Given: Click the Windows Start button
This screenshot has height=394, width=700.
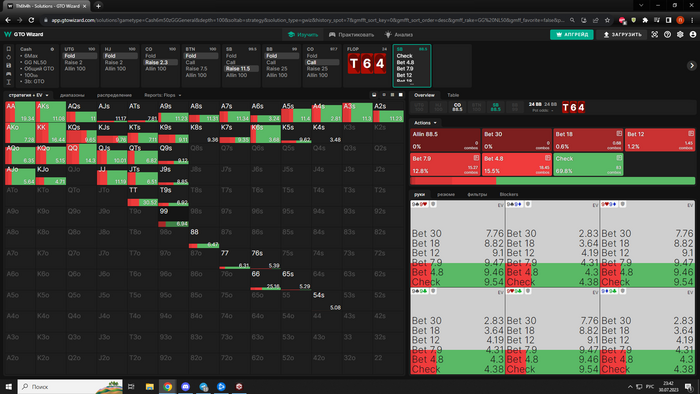Looking at the screenshot, I should click(8, 387).
